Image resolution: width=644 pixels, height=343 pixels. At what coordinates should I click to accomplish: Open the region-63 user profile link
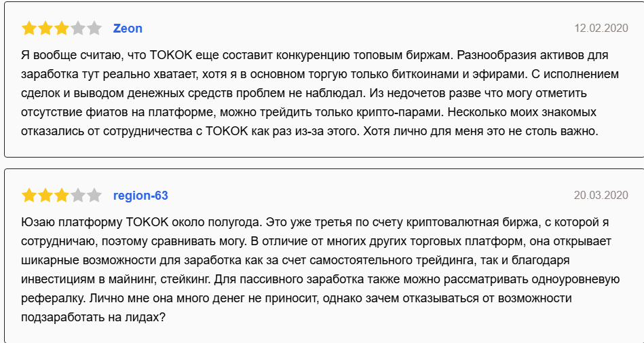[x=140, y=196]
